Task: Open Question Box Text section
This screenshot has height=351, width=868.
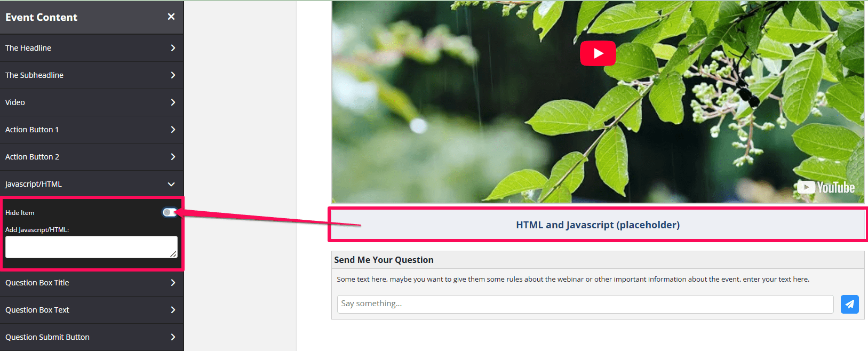Action: (92, 310)
